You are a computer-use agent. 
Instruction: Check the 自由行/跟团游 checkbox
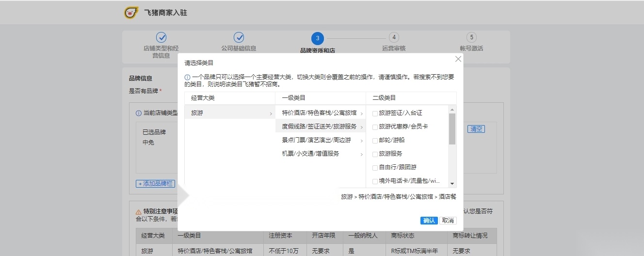pyautogui.click(x=375, y=167)
